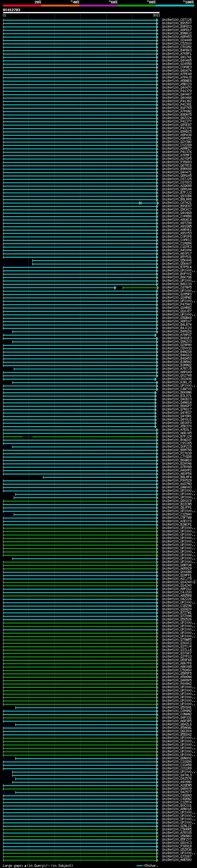Select the UniRef100_Q41741 label

(177, 57)
